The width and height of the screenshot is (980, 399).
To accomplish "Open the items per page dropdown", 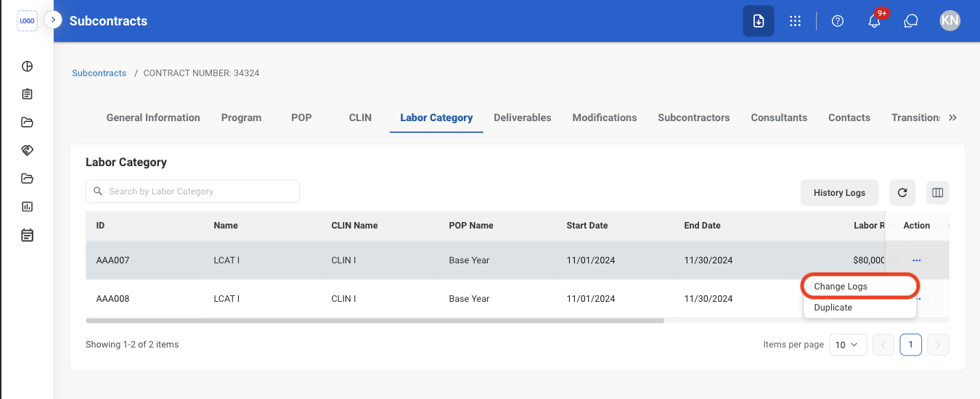I will pyautogui.click(x=847, y=345).
